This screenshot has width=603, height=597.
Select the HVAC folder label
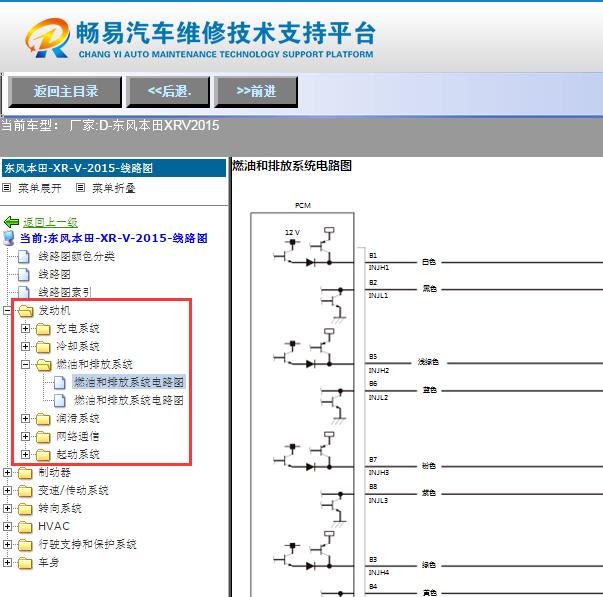coord(54,526)
